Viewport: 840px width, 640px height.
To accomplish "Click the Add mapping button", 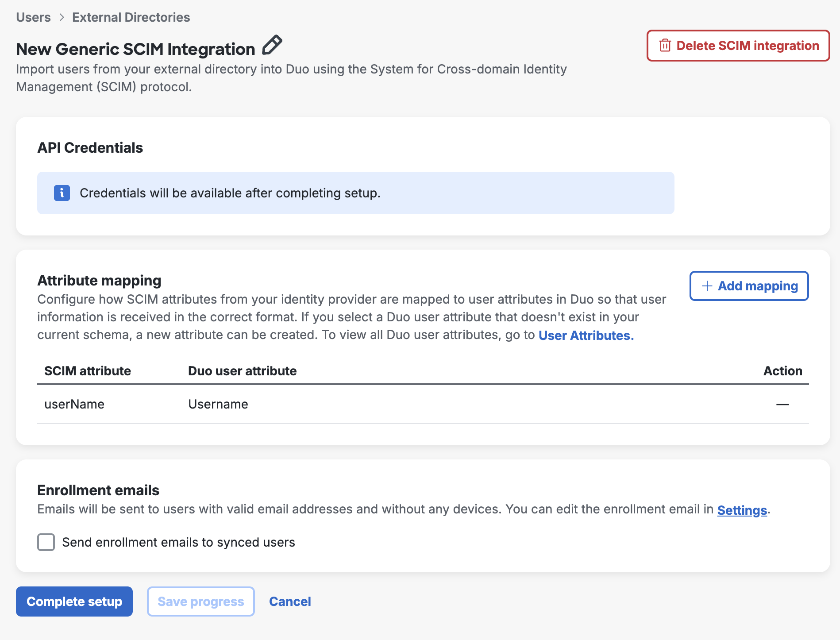I will tap(748, 286).
